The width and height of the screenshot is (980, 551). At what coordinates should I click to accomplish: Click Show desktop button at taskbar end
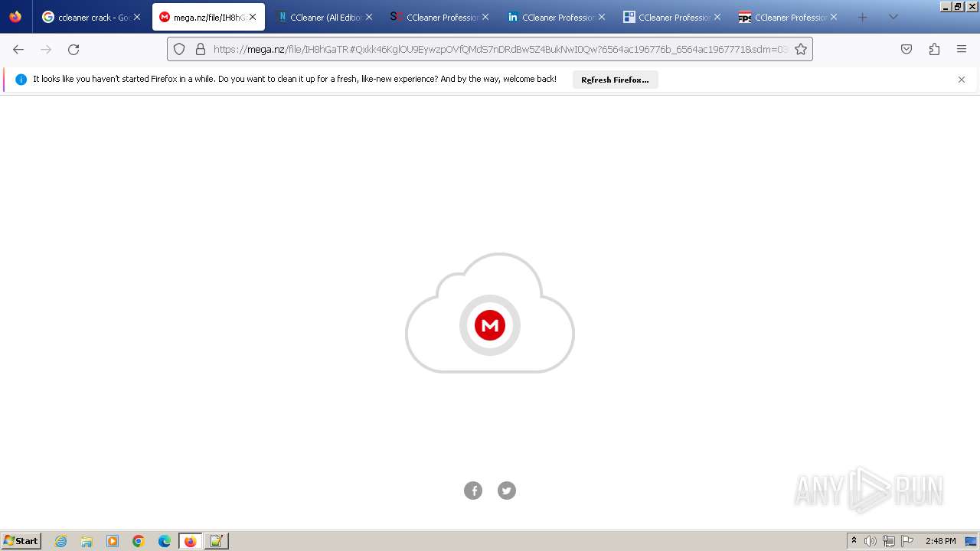pyautogui.click(x=972, y=541)
